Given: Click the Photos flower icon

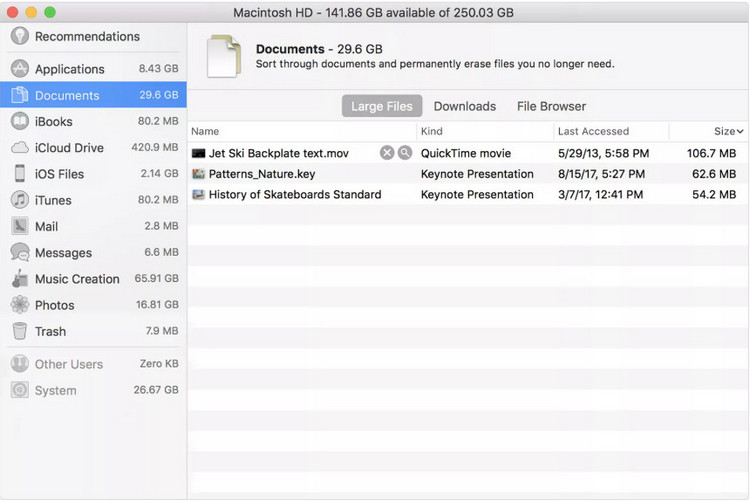Looking at the screenshot, I should pos(20,304).
